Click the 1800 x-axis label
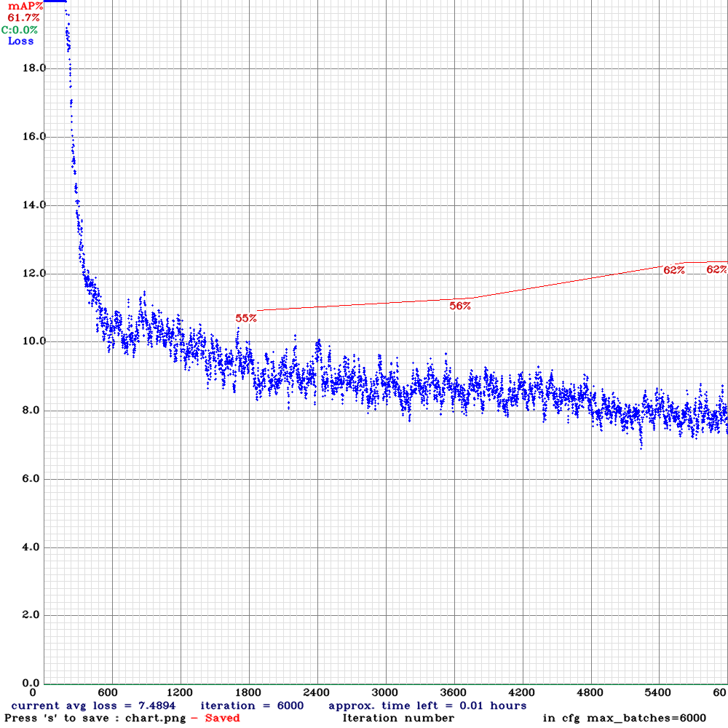 click(x=248, y=693)
